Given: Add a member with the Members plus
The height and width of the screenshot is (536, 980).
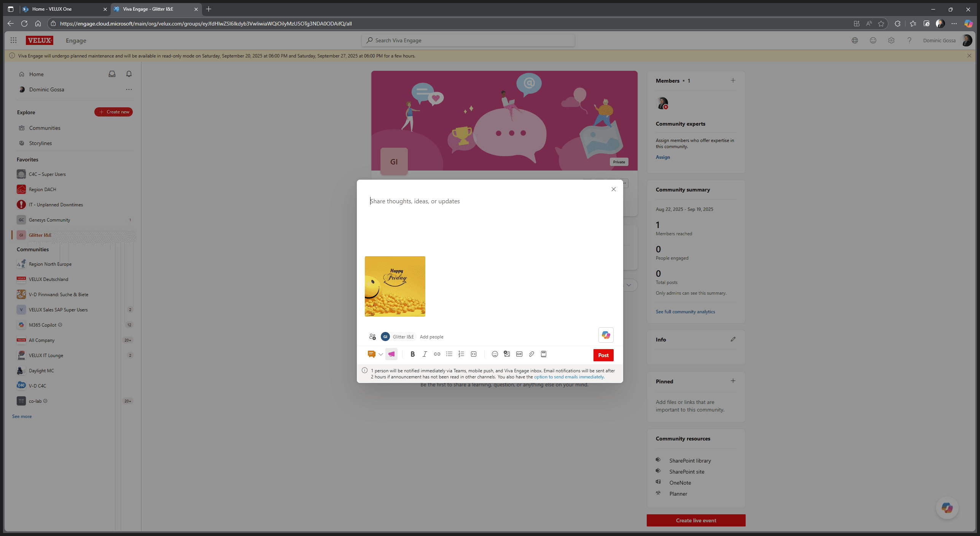Looking at the screenshot, I should coord(733,80).
